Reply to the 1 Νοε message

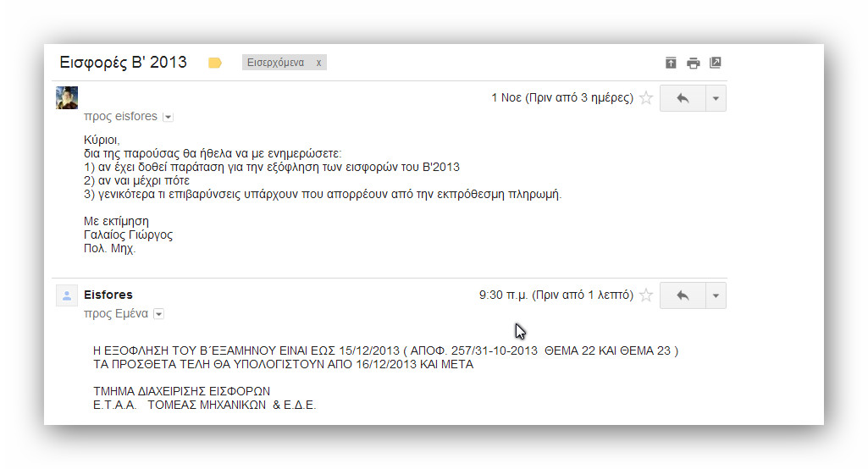click(683, 98)
